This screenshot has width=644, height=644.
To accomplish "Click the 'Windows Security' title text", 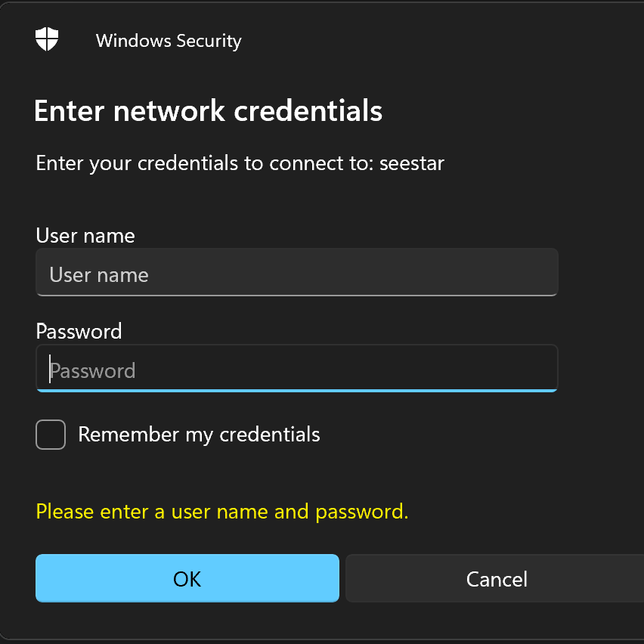I will [x=169, y=41].
